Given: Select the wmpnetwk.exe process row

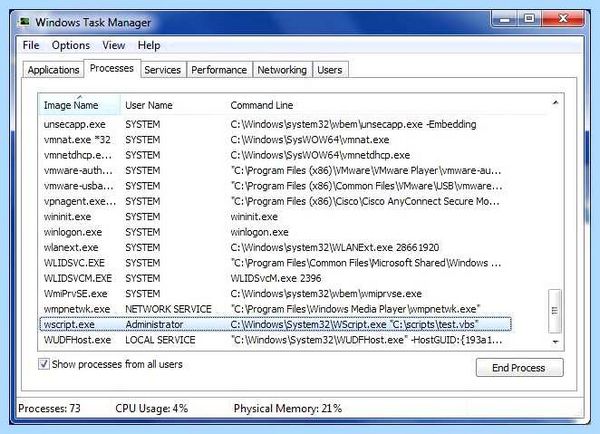Looking at the screenshot, I should pos(275,309).
